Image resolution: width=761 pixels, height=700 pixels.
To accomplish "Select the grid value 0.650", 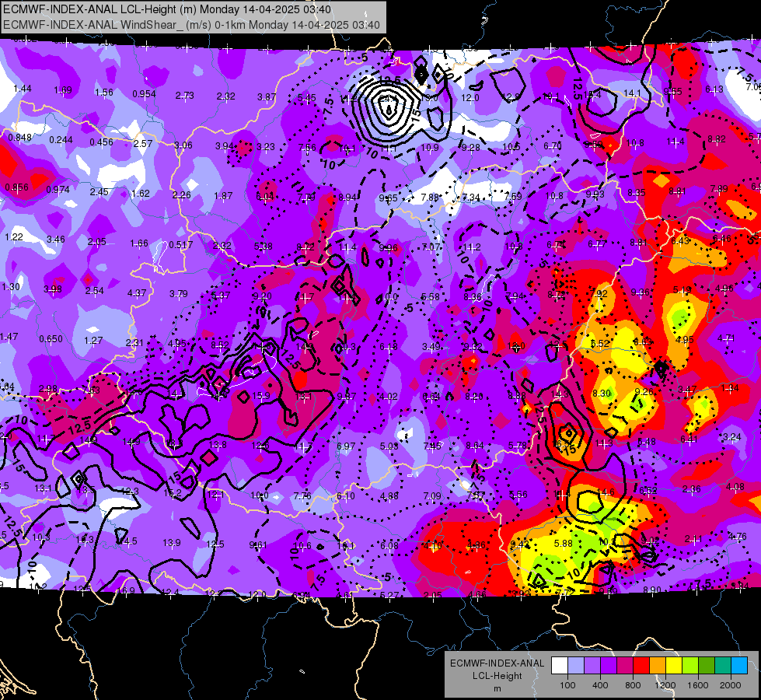I will tap(51, 338).
